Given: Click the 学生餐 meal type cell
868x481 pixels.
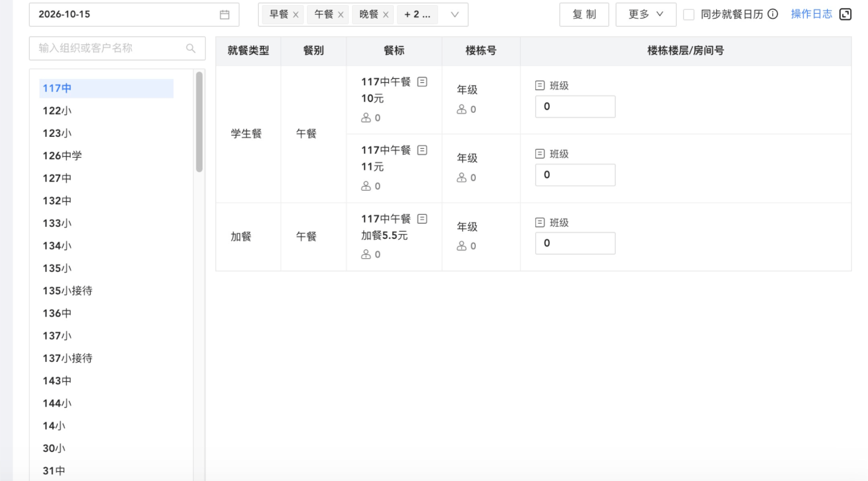Looking at the screenshot, I should pyautogui.click(x=248, y=134).
